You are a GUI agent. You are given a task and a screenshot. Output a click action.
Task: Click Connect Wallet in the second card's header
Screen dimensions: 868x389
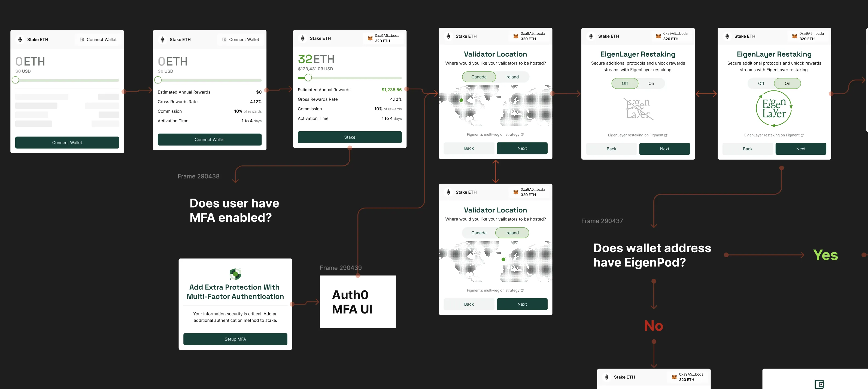point(241,39)
